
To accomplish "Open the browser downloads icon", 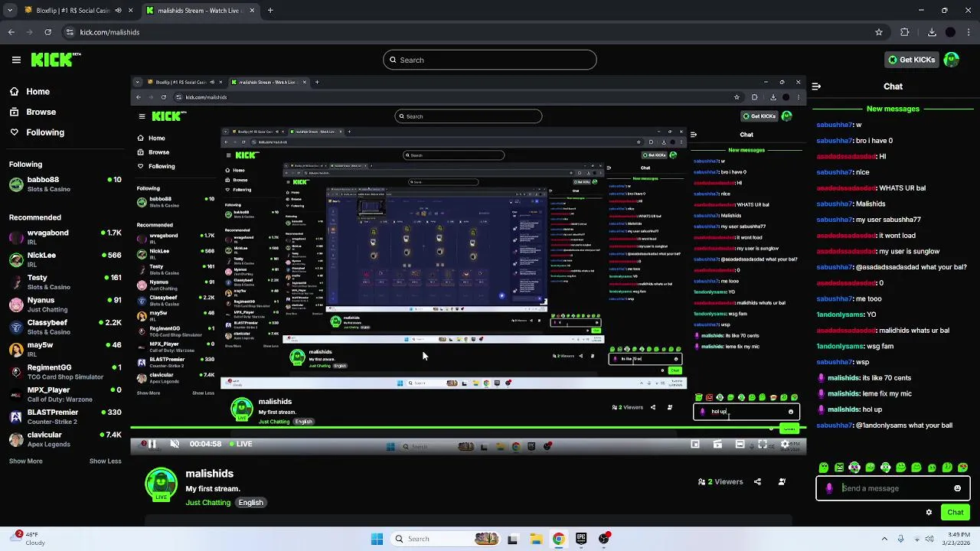I will point(932,32).
